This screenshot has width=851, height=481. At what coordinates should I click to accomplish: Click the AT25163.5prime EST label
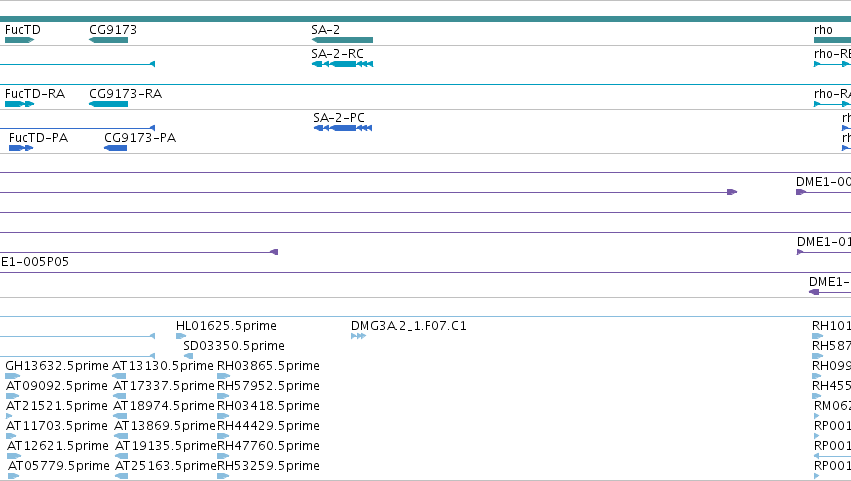click(x=166, y=466)
